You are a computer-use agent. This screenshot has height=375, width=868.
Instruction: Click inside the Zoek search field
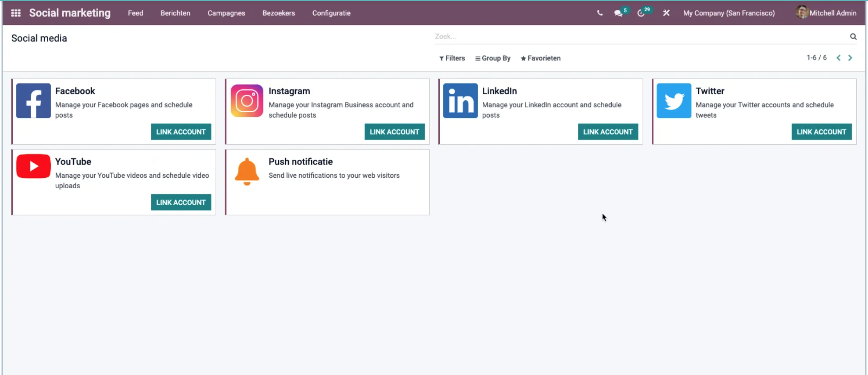(545, 36)
